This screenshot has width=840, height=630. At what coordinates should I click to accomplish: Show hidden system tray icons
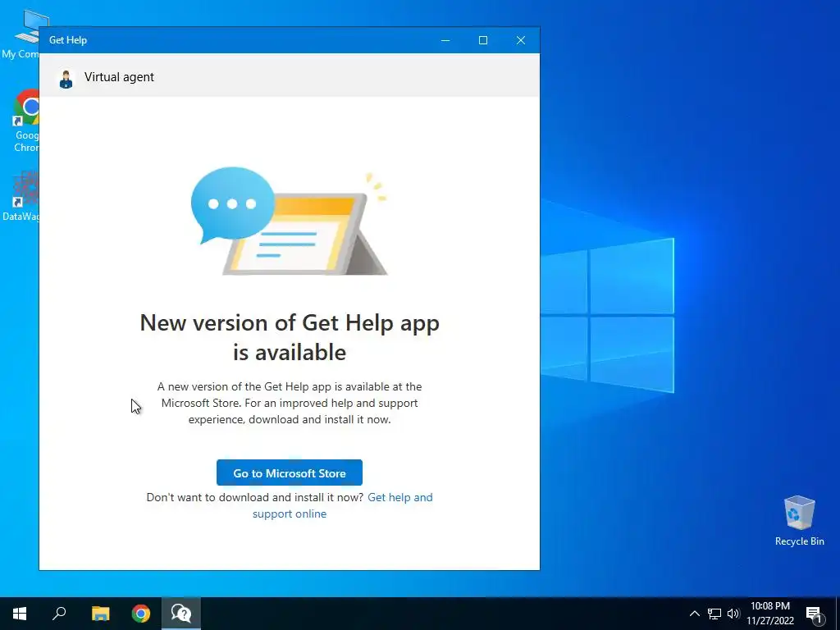(694, 614)
